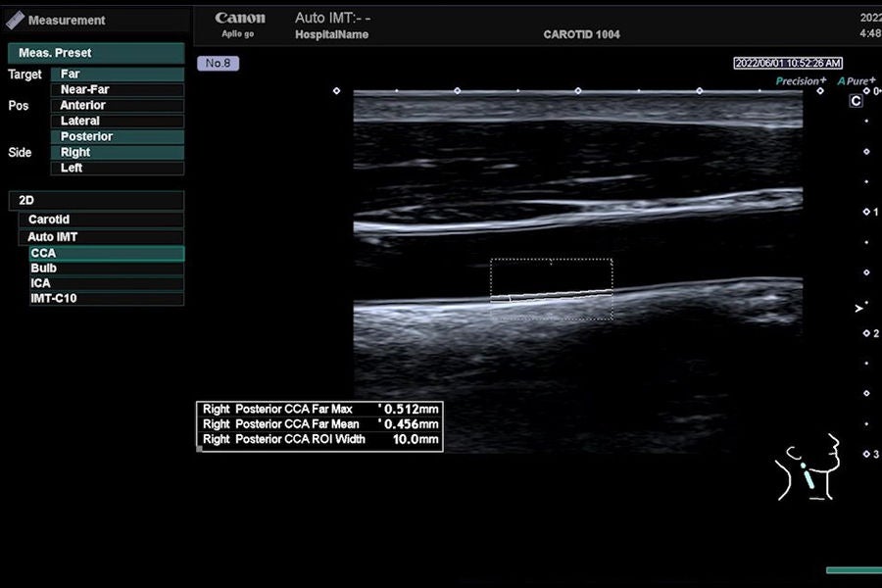Click the No.8 image number badge
The width and height of the screenshot is (882, 588).
(x=219, y=63)
